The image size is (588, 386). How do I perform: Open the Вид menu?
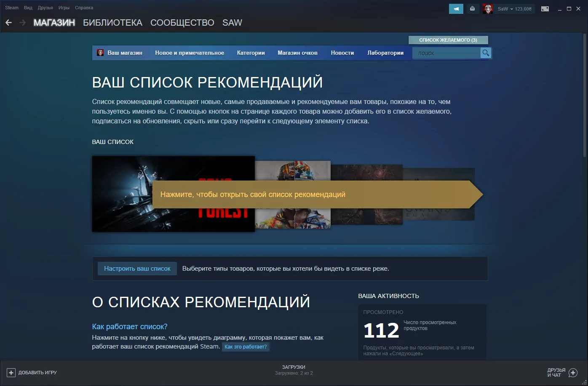pyautogui.click(x=28, y=8)
